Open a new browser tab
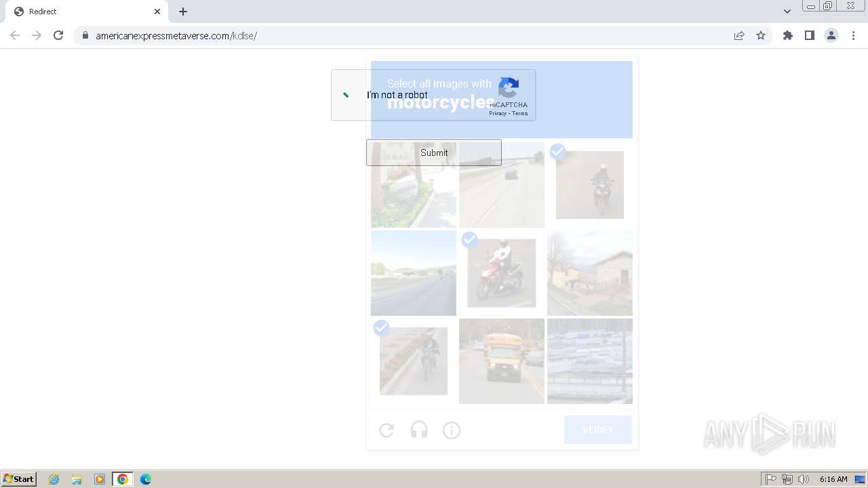Image resolution: width=868 pixels, height=488 pixels. tap(183, 12)
